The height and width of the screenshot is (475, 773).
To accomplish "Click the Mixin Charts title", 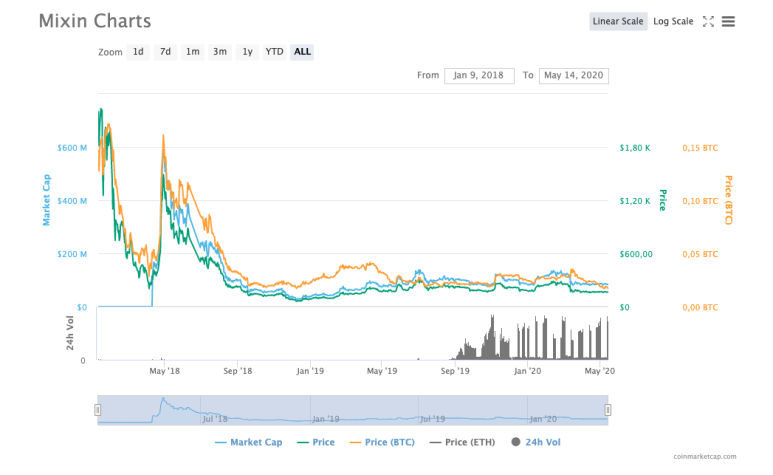I will tap(95, 21).
